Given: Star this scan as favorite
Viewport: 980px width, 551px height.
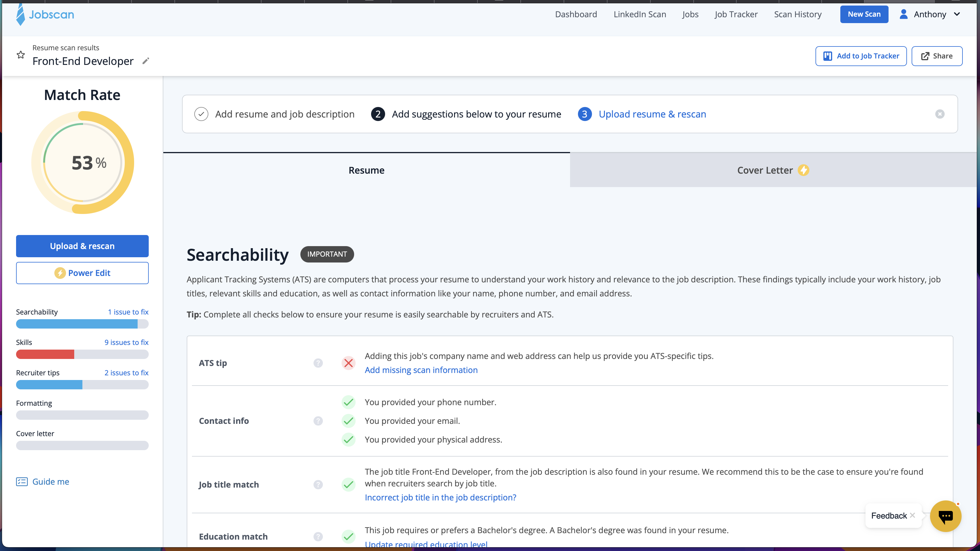Looking at the screenshot, I should click(x=21, y=55).
